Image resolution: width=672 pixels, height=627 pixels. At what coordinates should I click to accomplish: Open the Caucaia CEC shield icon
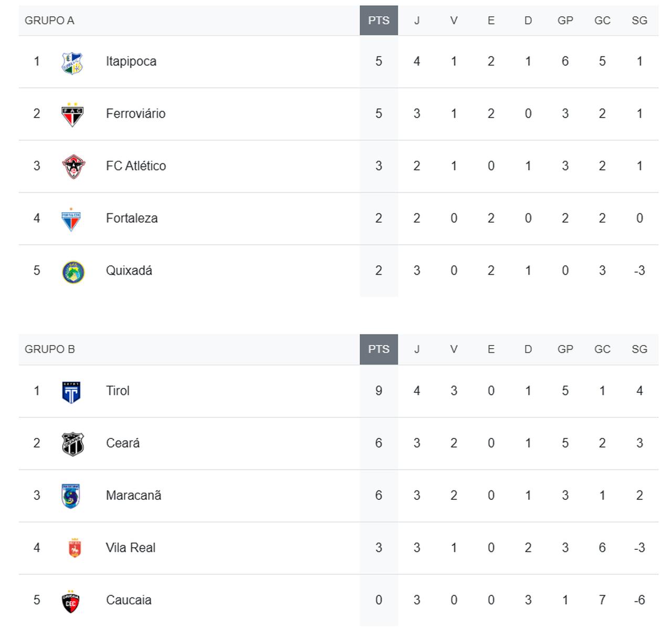(x=71, y=601)
